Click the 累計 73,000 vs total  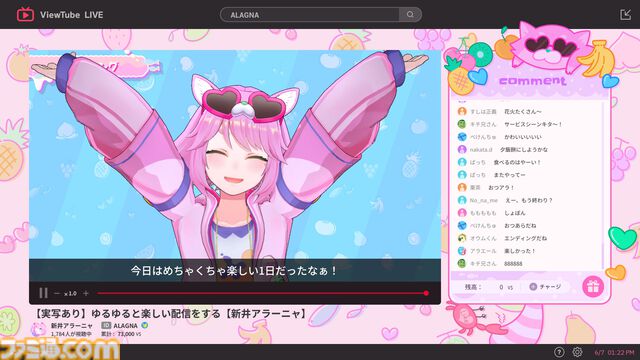click(121, 334)
